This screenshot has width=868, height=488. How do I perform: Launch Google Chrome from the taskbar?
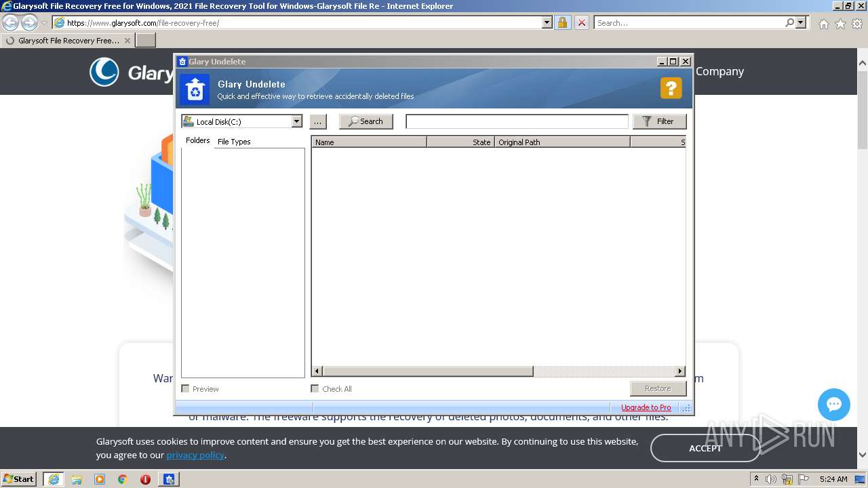click(123, 479)
